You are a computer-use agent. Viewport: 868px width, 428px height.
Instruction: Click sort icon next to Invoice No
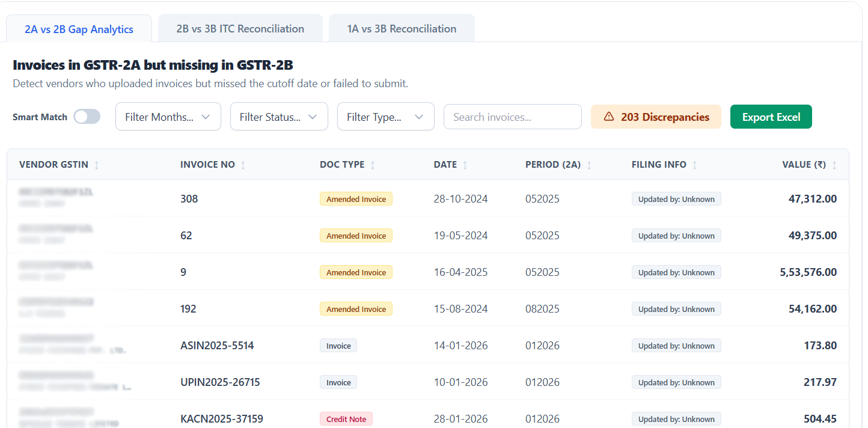coord(243,165)
